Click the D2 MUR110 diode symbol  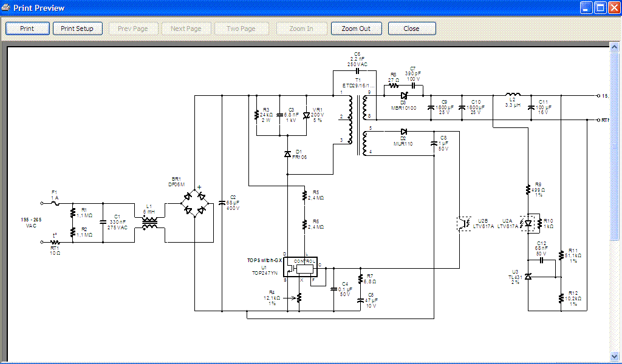click(404, 132)
